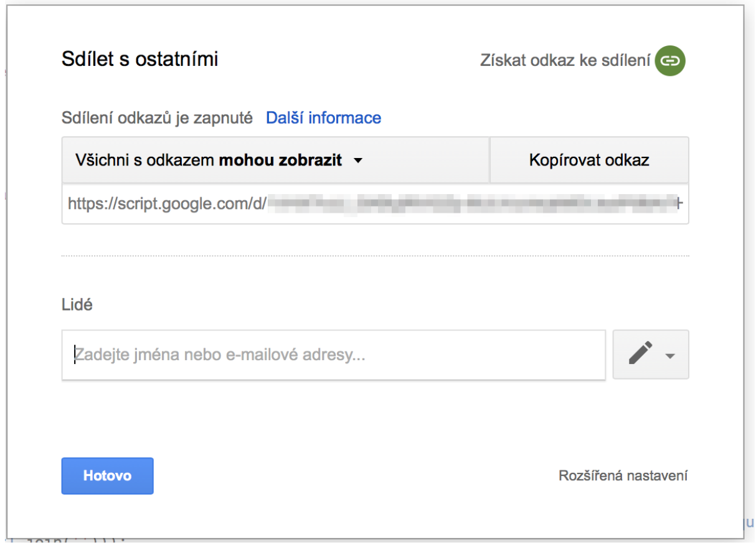This screenshot has height=550, width=756.
Task: Click the small arrow after "mohou zobrazit"
Action: click(x=357, y=161)
